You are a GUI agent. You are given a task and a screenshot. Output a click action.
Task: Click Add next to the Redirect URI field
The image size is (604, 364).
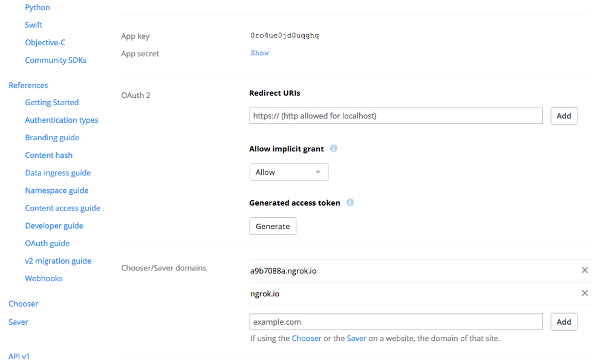[x=563, y=115]
